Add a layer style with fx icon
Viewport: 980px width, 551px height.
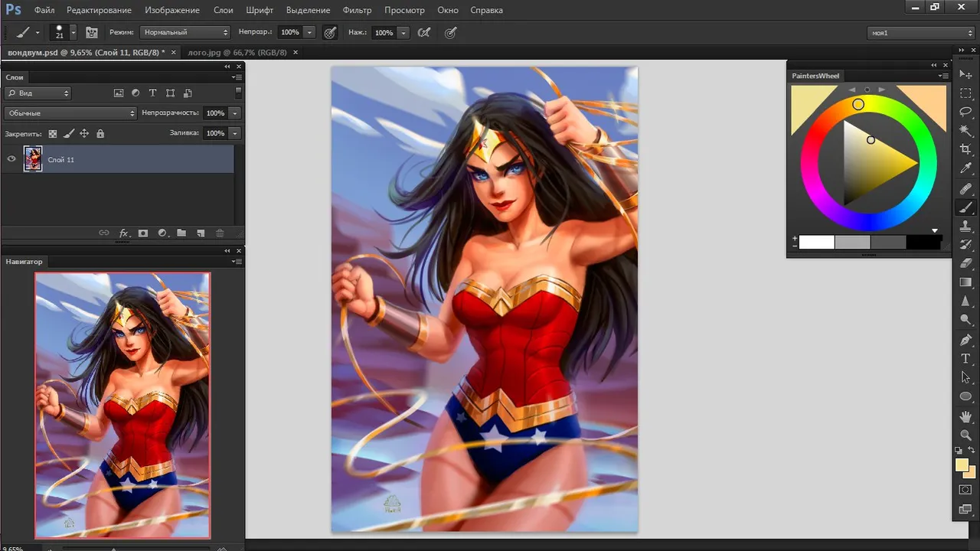(x=124, y=233)
